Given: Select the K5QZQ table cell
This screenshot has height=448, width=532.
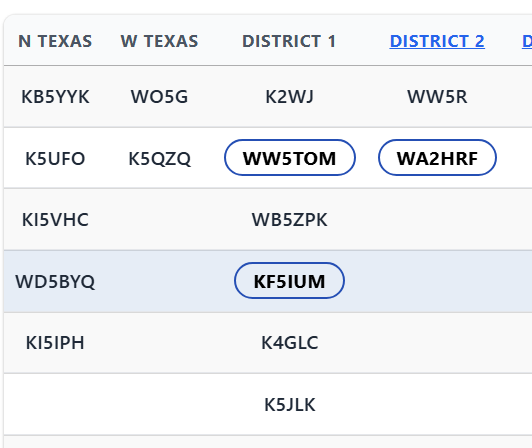Looking at the screenshot, I should point(159,158).
